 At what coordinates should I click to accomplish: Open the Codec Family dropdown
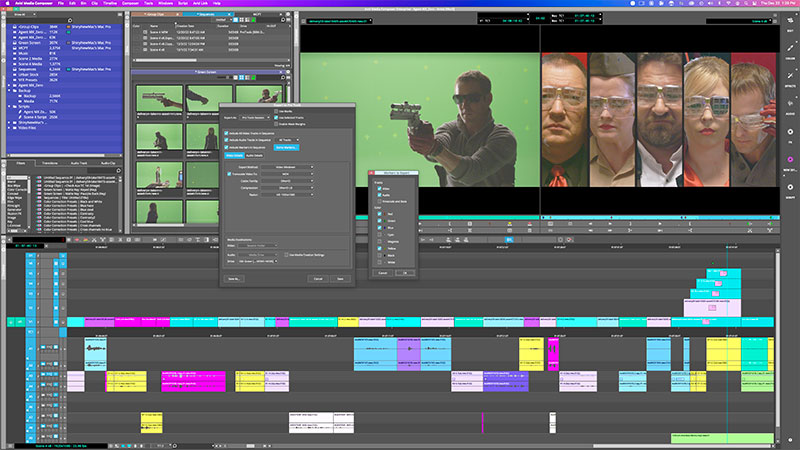pyautogui.click(x=287, y=181)
